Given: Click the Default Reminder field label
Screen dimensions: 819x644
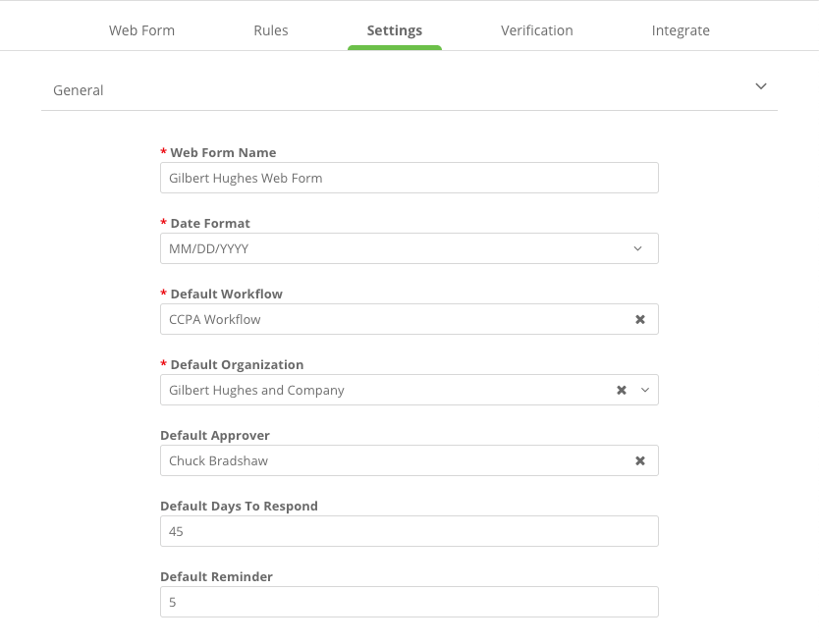Looking at the screenshot, I should (x=216, y=576).
